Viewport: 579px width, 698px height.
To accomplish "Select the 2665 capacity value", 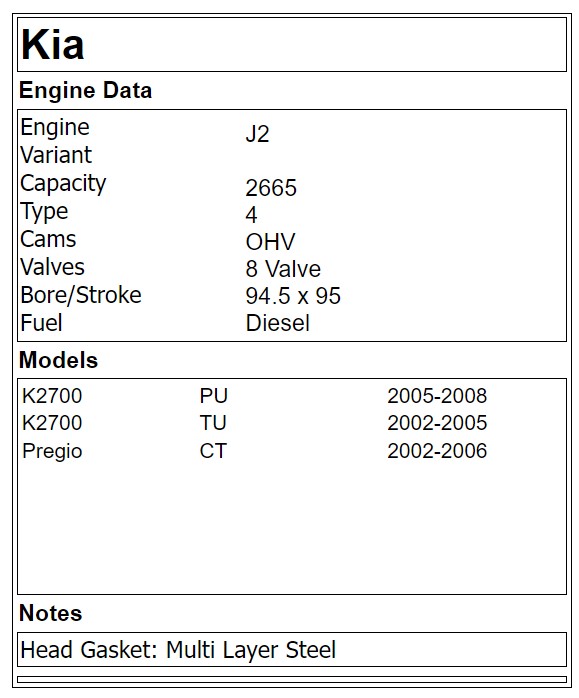I will 271,188.
